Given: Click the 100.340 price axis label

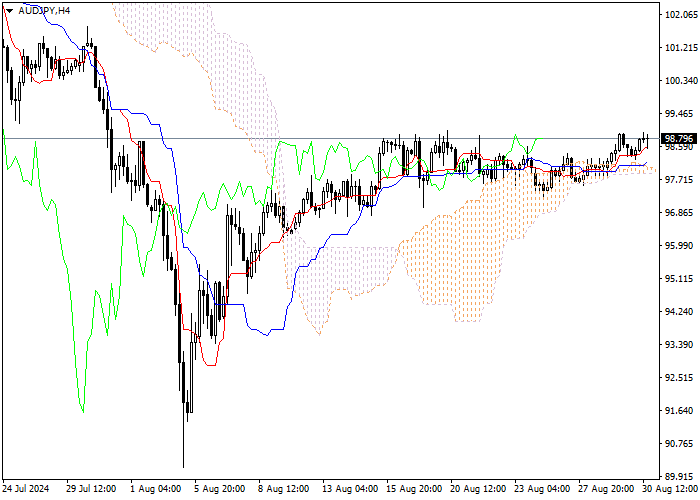Looking at the screenshot, I should click(681, 81).
